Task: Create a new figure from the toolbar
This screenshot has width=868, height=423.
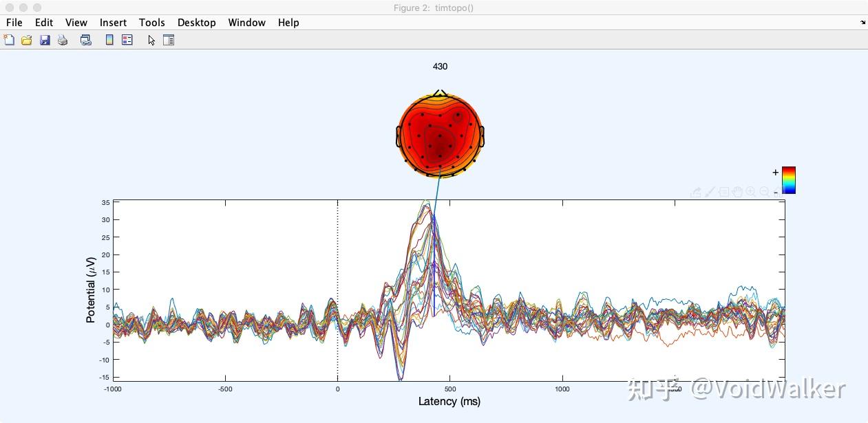Action: [x=9, y=40]
